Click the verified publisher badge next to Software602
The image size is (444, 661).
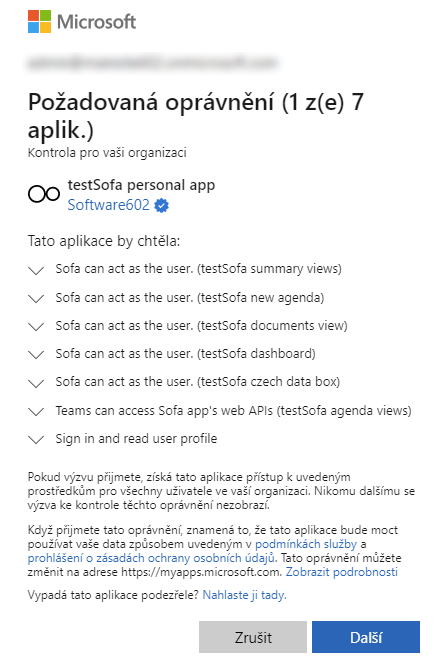pos(161,205)
